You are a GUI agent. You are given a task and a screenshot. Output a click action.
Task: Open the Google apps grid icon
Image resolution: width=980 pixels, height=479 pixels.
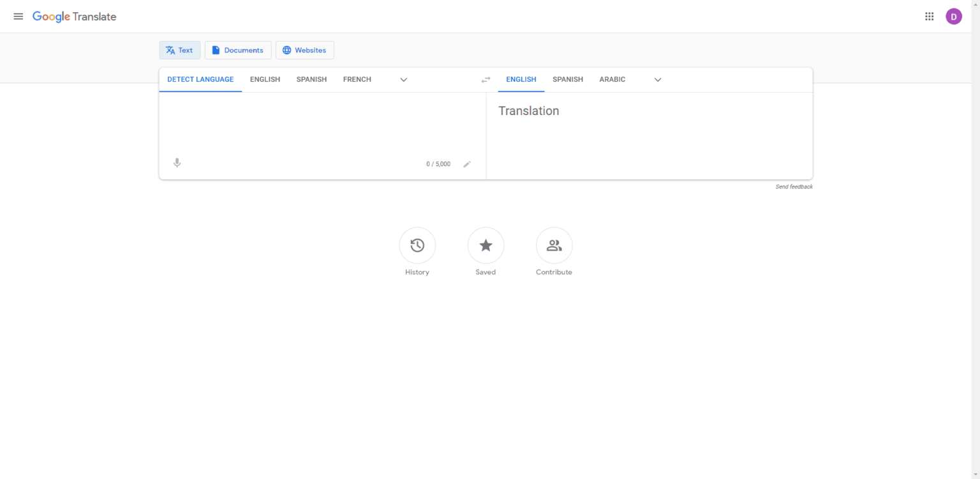[929, 16]
